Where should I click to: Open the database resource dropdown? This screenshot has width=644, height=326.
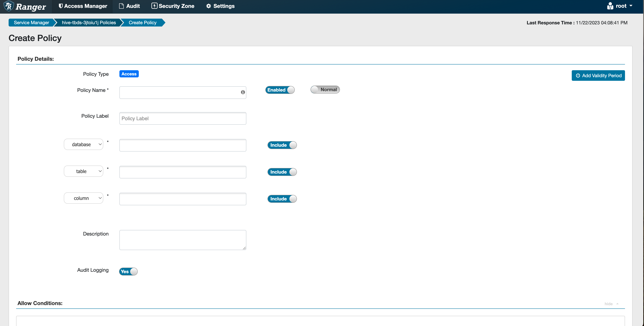[x=84, y=144]
